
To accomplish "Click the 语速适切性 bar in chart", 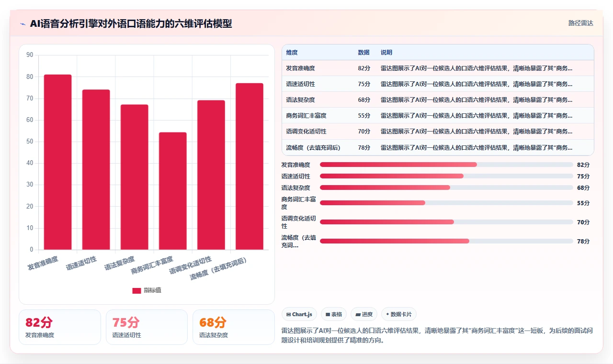I will click(x=96, y=170).
